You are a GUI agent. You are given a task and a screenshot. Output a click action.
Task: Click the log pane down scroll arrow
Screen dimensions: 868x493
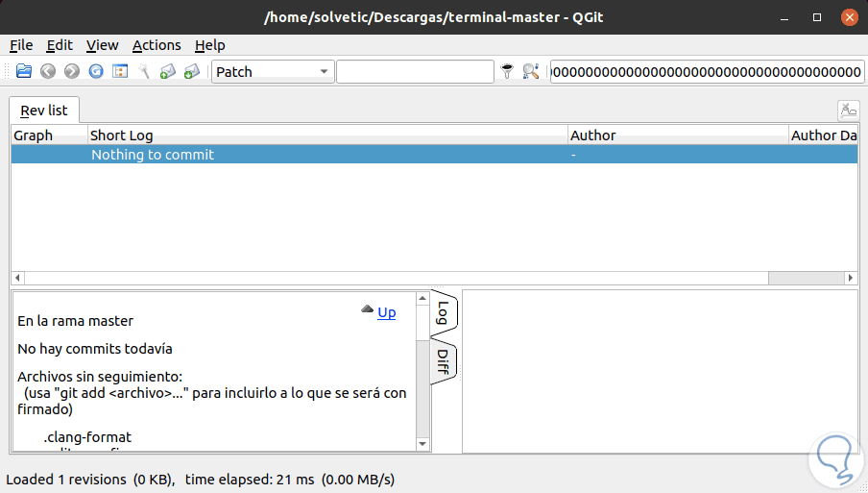pyautogui.click(x=422, y=444)
